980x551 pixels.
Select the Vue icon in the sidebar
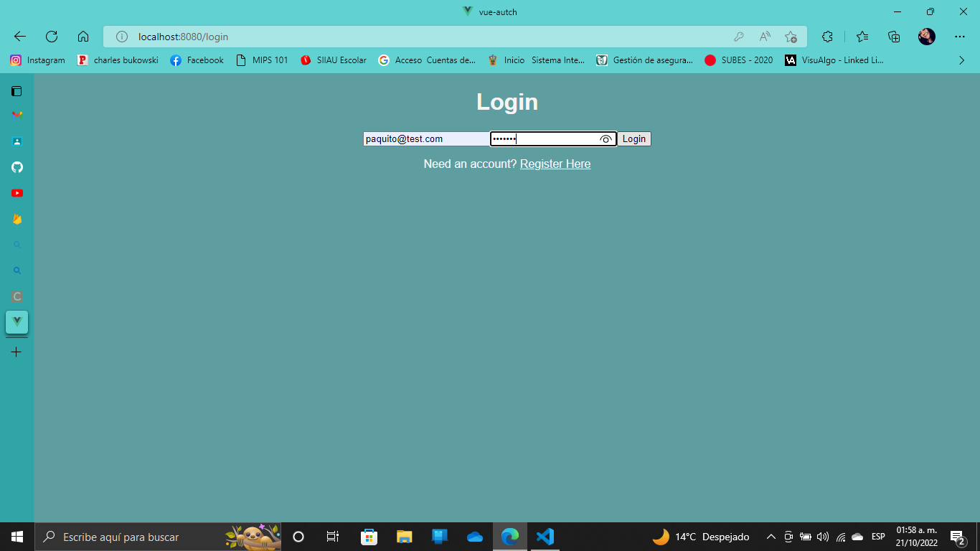coord(17,322)
